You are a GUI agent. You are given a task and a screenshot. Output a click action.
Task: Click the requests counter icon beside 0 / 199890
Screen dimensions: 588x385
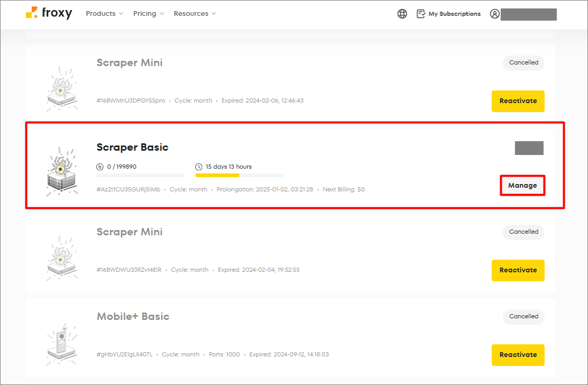click(99, 167)
